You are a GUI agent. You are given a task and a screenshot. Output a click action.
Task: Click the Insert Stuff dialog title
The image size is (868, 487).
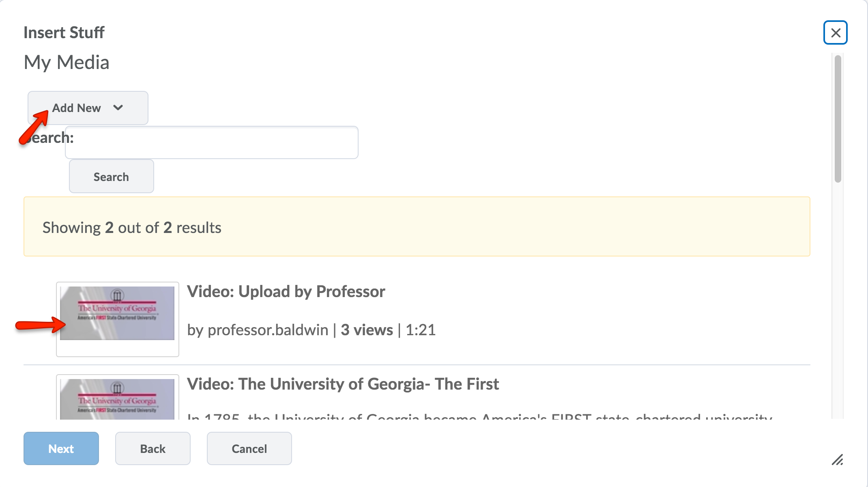(64, 32)
